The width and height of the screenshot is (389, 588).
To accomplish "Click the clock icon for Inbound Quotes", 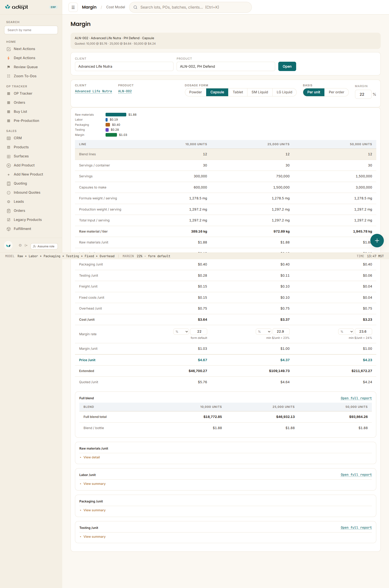I will tap(9, 193).
